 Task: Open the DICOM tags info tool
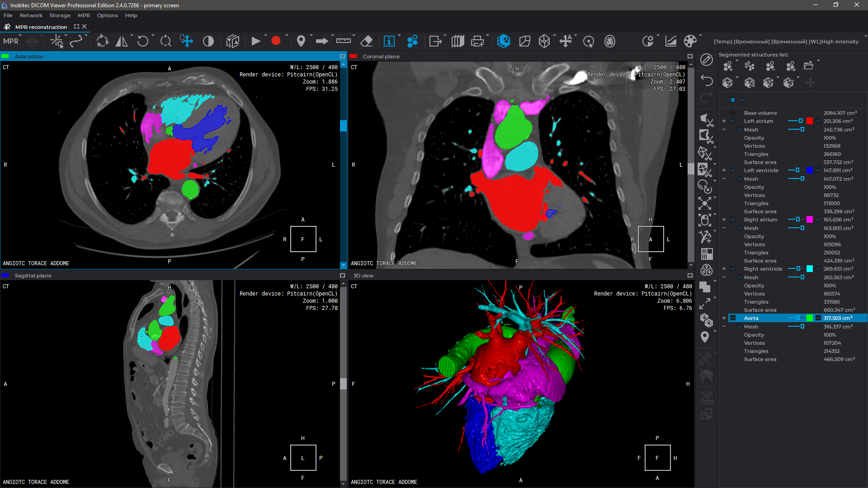(390, 41)
